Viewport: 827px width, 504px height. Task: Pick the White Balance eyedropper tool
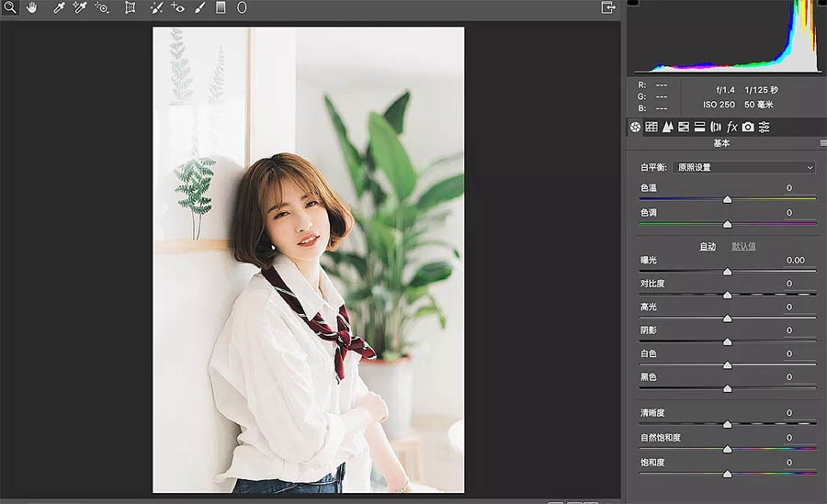click(x=59, y=7)
